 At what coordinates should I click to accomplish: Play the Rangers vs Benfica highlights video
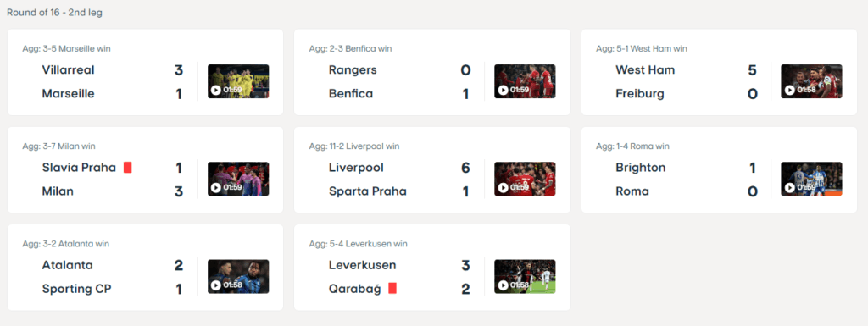(525, 81)
